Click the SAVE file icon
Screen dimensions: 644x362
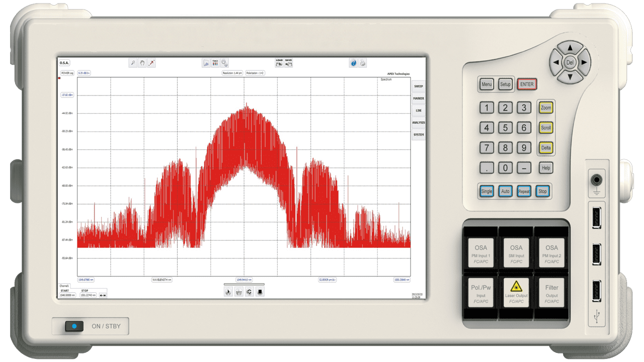[289, 63]
